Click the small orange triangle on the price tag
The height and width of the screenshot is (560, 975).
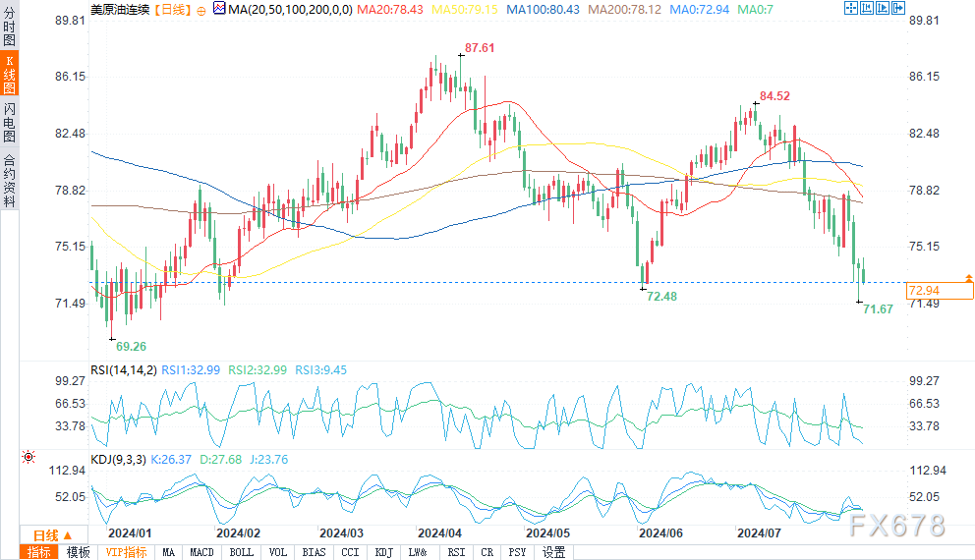click(x=969, y=277)
